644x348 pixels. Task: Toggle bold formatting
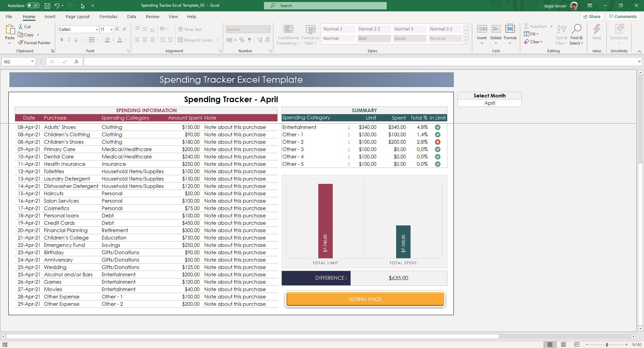click(62, 40)
